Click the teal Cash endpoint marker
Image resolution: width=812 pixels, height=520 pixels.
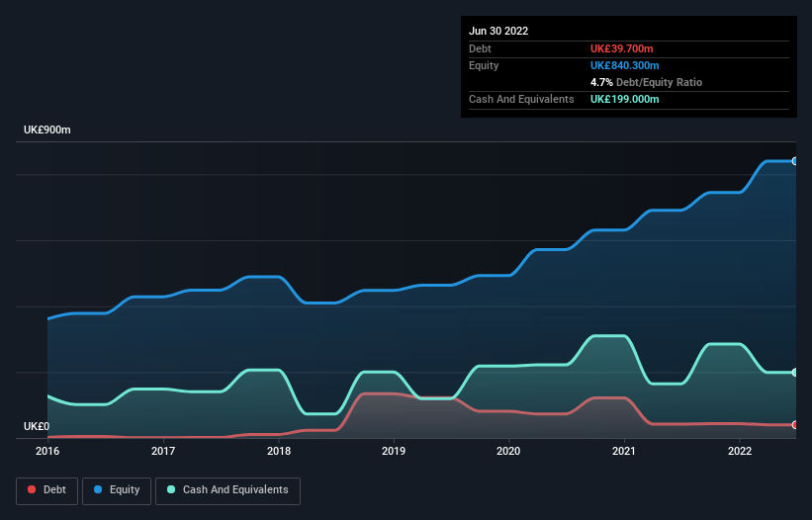[795, 372]
